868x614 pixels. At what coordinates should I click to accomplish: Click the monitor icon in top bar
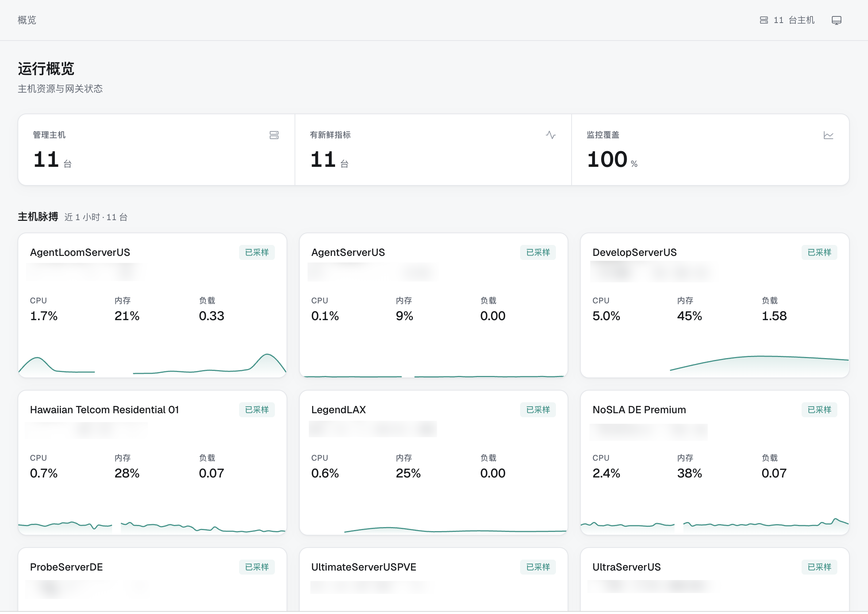836,20
